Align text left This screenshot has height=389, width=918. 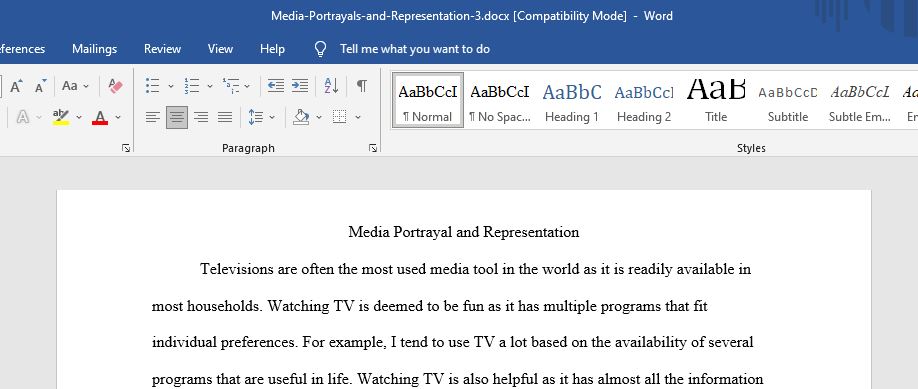153,117
